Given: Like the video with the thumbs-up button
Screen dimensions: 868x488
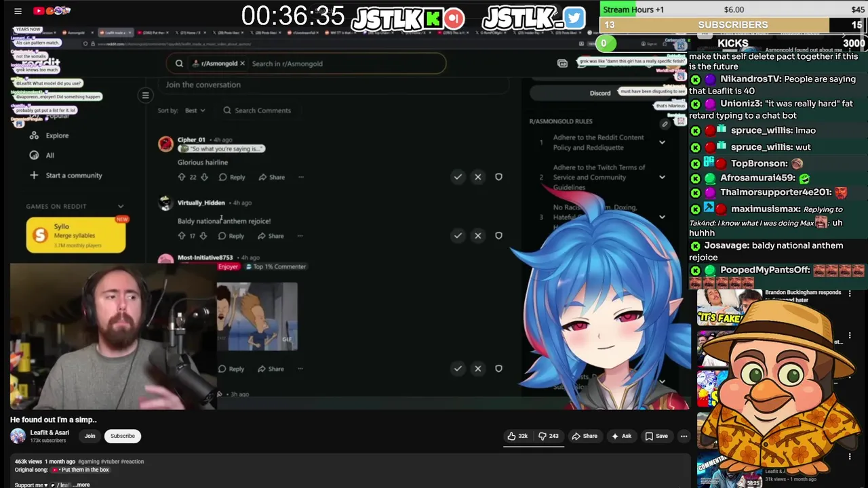Looking at the screenshot, I should pyautogui.click(x=518, y=436).
